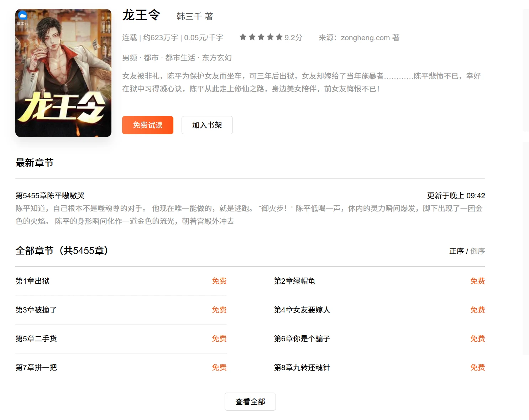Image resolution: width=529 pixels, height=420 pixels.
Task: Open chapter 第2章绿帽龟
Action: pyautogui.click(x=294, y=281)
